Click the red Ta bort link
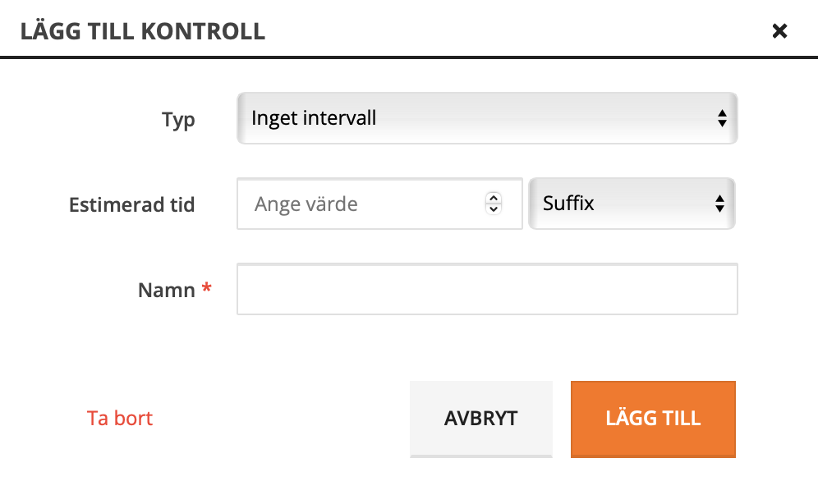This screenshot has height=504, width=818. [x=120, y=418]
